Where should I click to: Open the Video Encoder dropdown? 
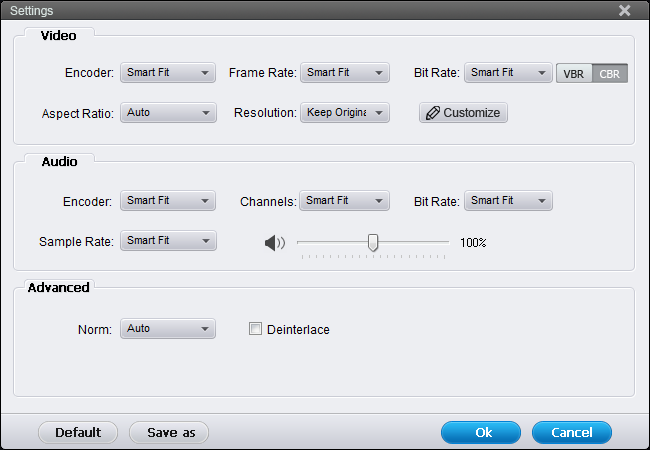[x=168, y=73]
